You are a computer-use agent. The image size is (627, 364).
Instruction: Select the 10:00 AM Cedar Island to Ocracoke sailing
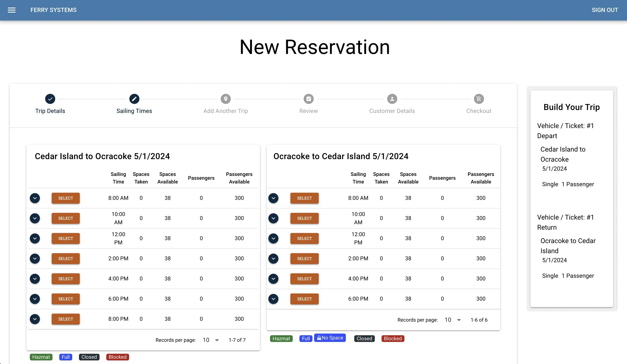point(66,218)
